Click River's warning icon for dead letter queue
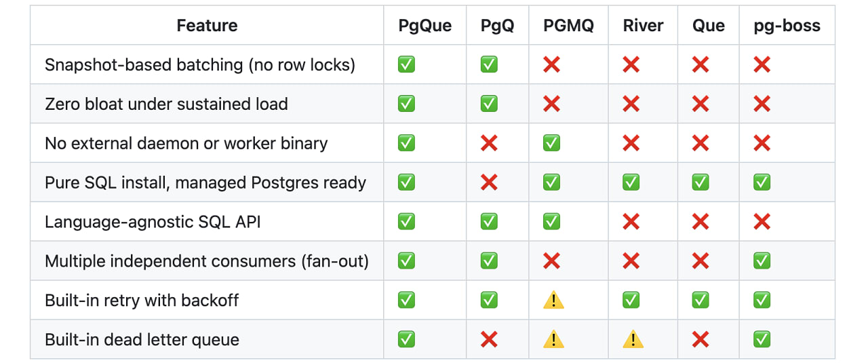This screenshot has width=868, height=363. (633, 340)
